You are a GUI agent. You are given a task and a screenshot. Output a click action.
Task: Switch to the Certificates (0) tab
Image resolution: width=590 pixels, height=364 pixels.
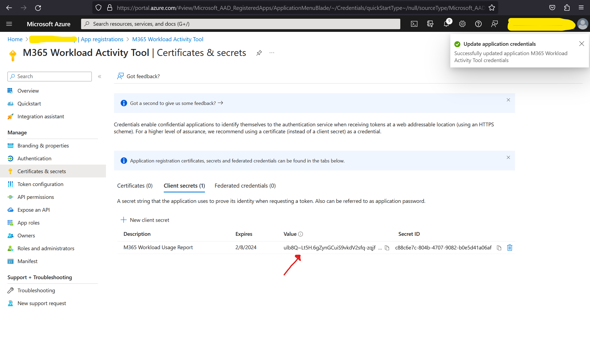(135, 186)
